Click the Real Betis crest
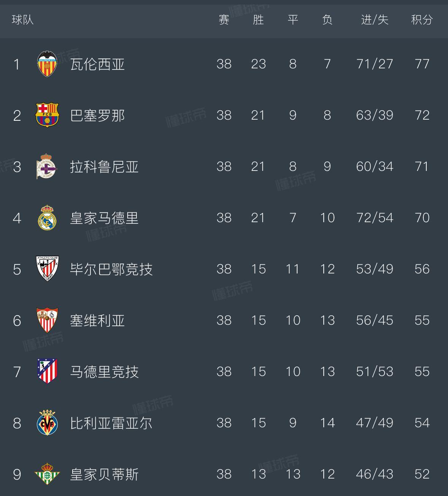 pos(47,474)
